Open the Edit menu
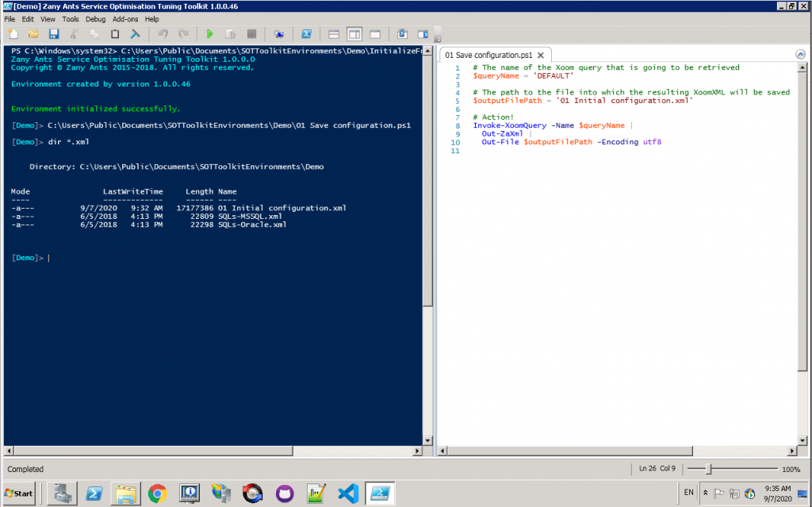 point(28,19)
